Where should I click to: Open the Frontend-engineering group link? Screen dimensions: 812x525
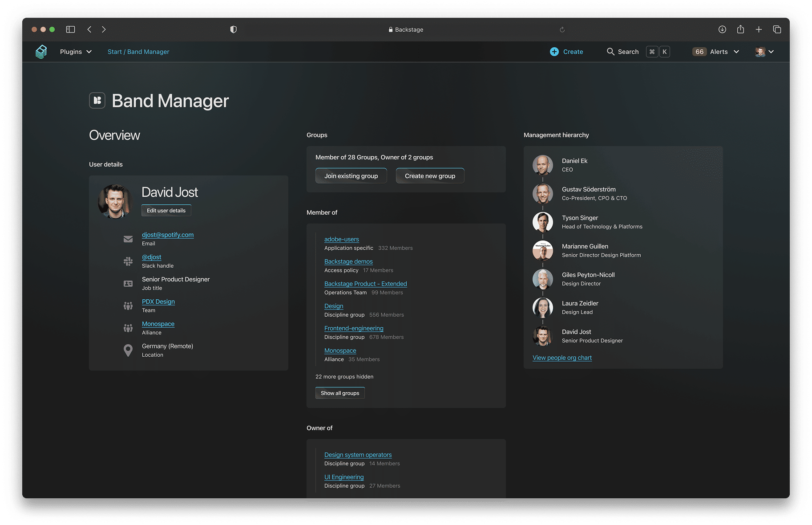coord(354,328)
